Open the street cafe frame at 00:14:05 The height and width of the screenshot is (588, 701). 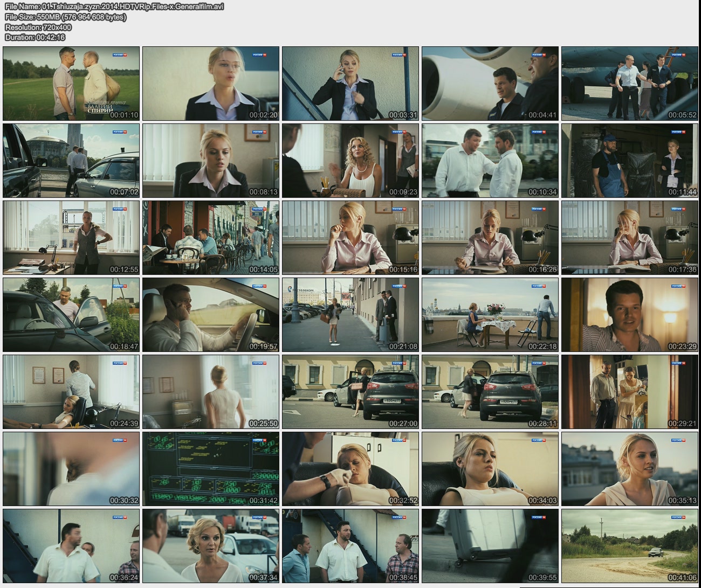pyautogui.click(x=211, y=238)
